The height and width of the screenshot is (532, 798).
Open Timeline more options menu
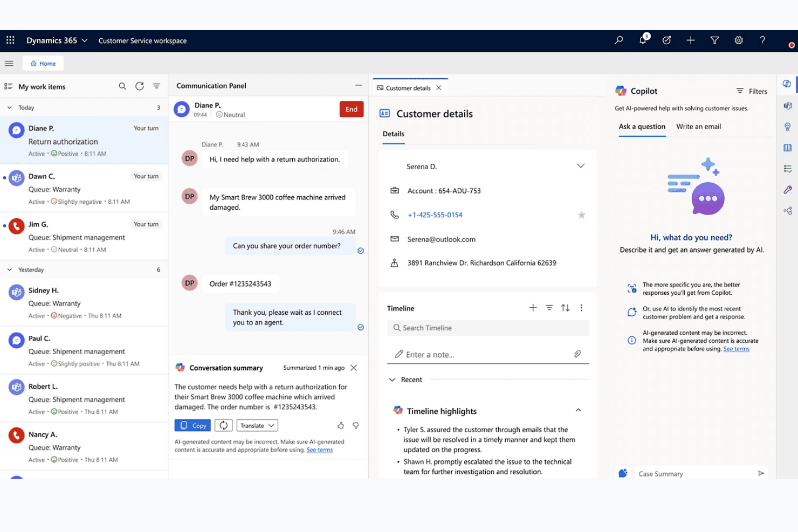coord(581,308)
